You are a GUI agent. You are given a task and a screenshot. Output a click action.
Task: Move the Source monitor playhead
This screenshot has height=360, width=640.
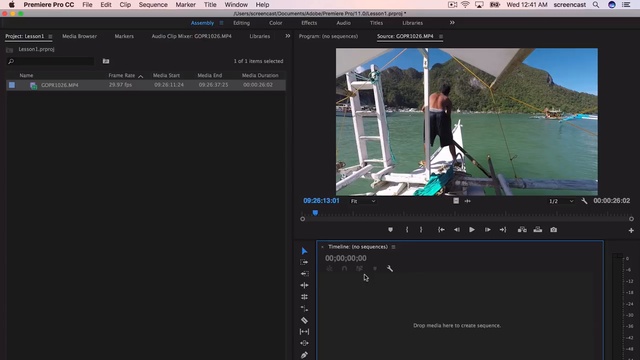click(x=315, y=213)
